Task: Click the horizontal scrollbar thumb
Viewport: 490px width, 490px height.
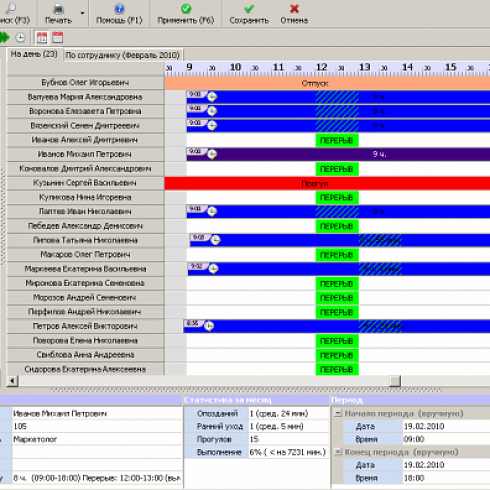Action: click(x=395, y=381)
